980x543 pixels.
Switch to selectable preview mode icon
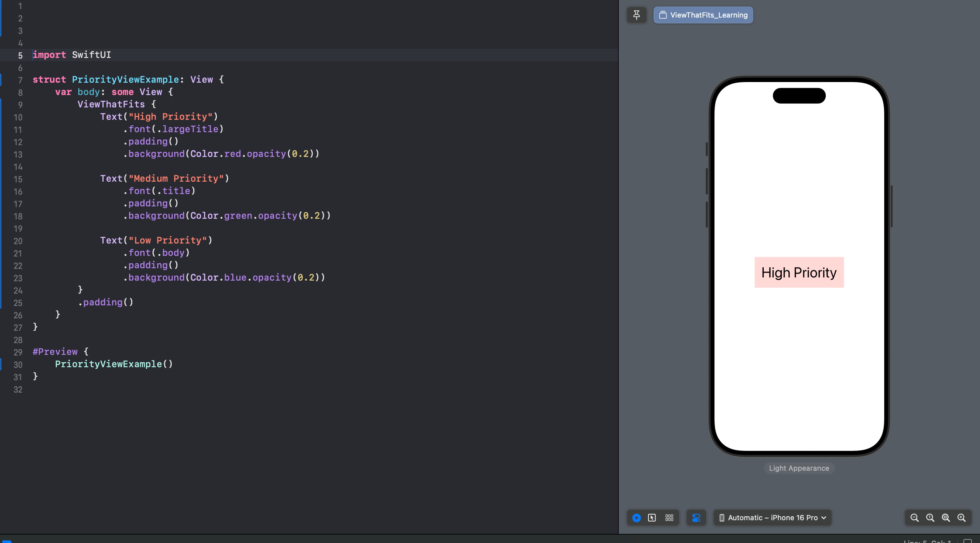[x=652, y=518]
